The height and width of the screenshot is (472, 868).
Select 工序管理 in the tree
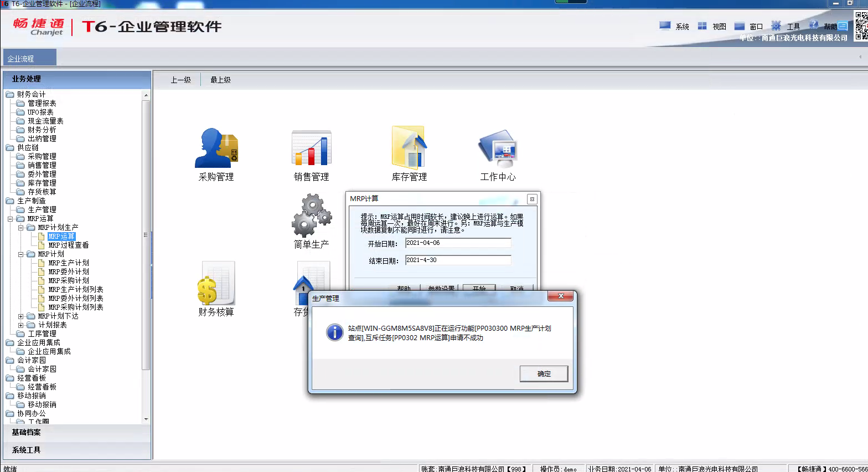tap(42, 334)
